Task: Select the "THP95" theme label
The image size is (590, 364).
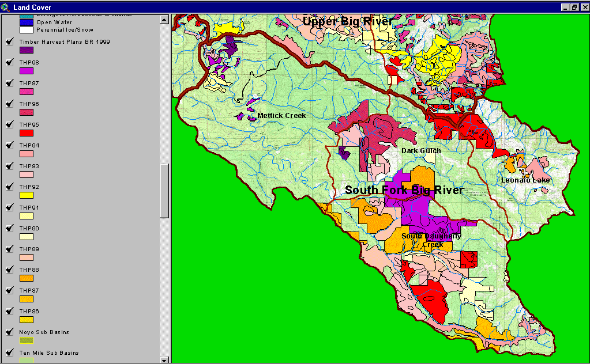Action: point(29,125)
